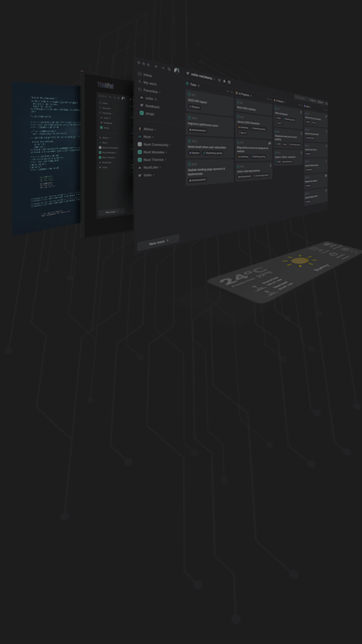Toggle status circle on Improve Lighthouse score card

point(190,118)
